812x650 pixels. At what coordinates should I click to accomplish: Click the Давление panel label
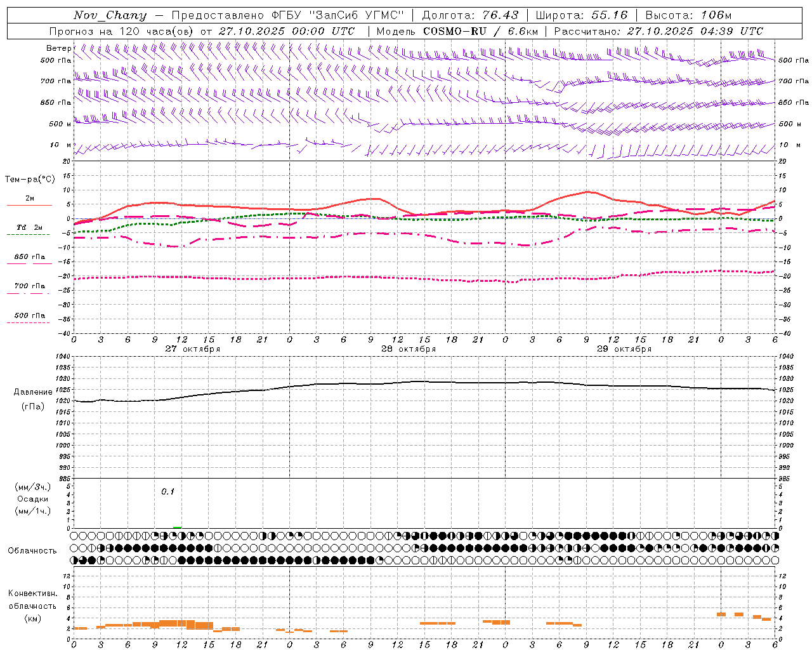coord(33,392)
